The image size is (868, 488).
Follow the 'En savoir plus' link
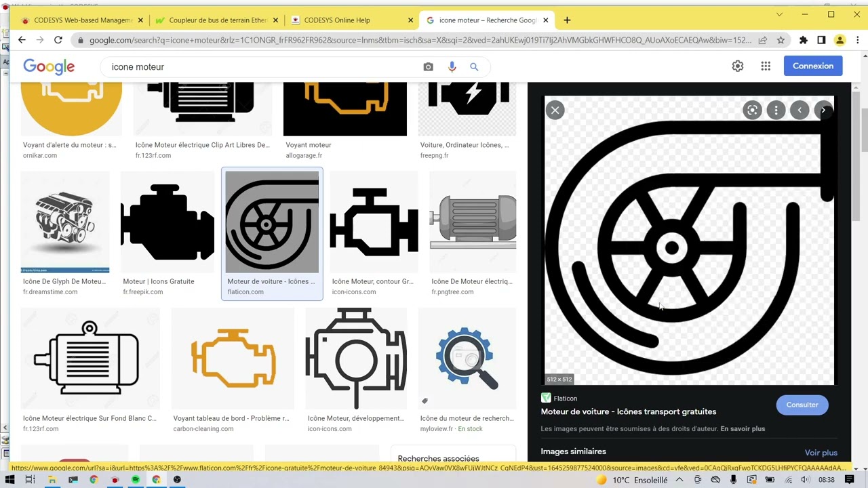click(743, 429)
